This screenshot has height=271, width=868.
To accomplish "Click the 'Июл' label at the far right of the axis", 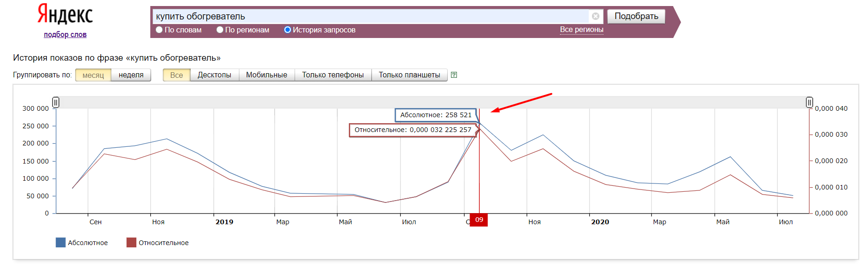I will click(785, 222).
